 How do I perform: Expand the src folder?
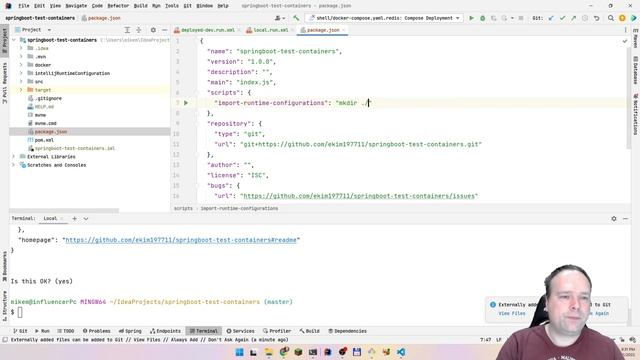[x=21, y=82]
